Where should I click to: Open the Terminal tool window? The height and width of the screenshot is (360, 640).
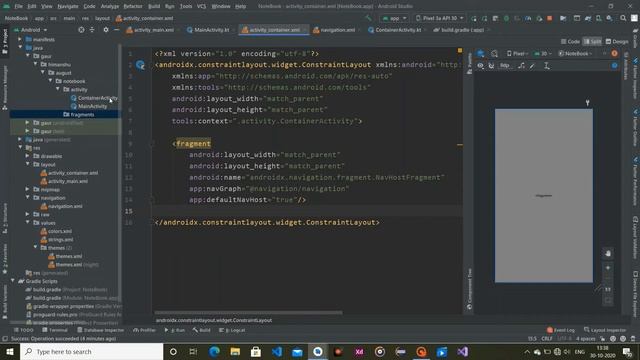click(x=55, y=330)
